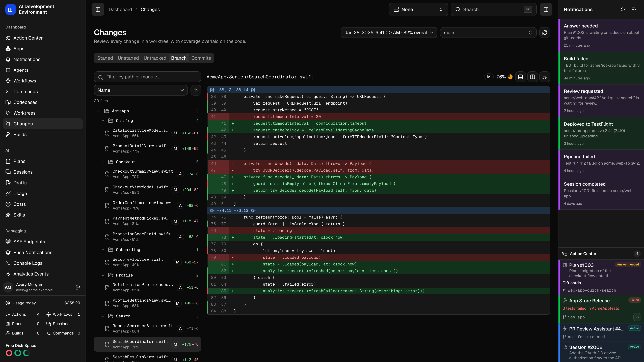
Task: Reverse sort order with arrow button
Action: [x=196, y=90]
